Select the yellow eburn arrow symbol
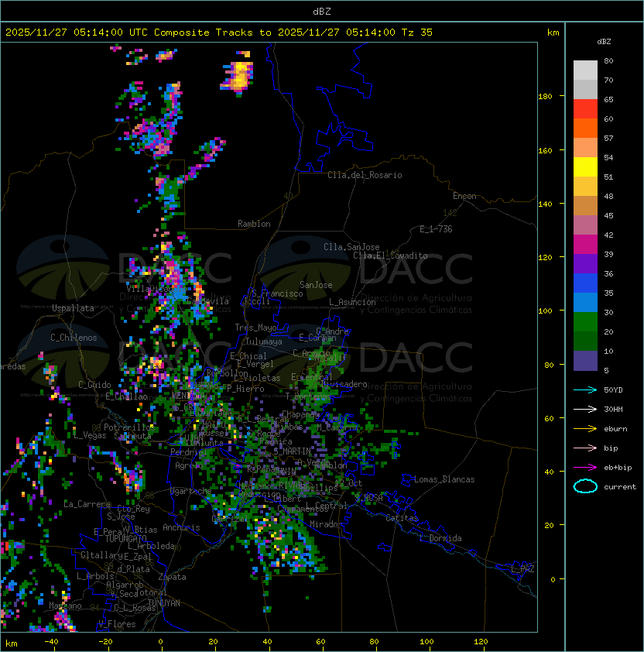The width and height of the screenshot is (644, 652). (585, 429)
